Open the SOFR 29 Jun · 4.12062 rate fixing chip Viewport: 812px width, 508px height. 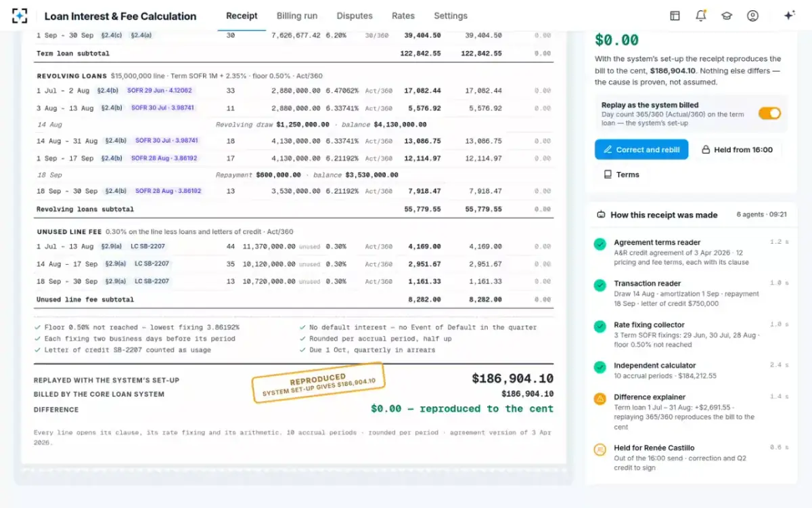pyautogui.click(x=160, y=90)
